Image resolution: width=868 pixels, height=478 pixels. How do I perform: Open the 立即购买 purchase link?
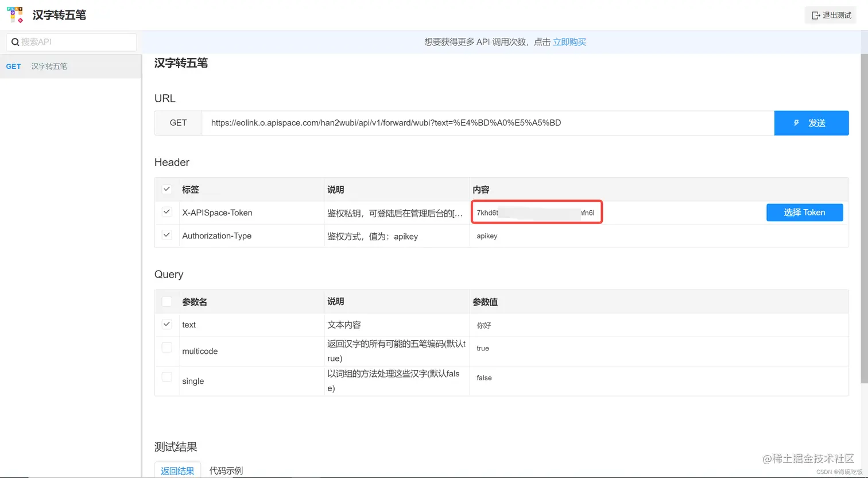coord(569,42)
